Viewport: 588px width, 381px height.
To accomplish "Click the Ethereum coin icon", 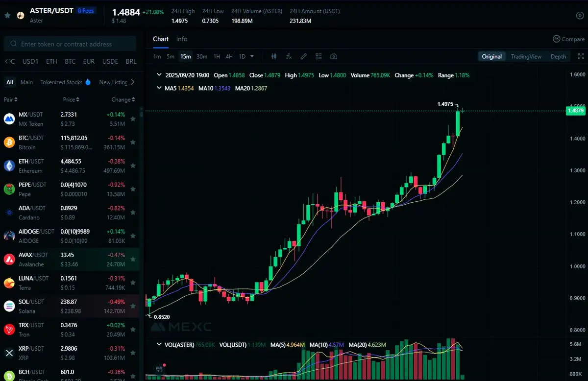I will 9,166.
